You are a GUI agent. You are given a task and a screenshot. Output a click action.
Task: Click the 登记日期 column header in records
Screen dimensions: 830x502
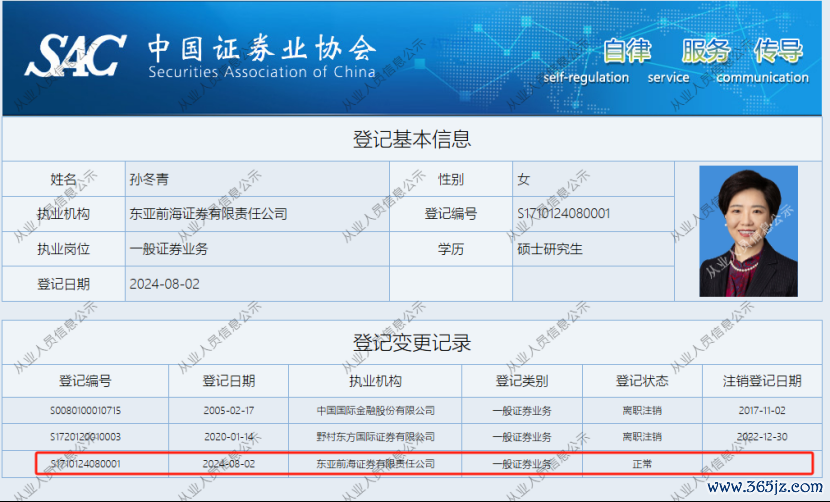point(229,380)
